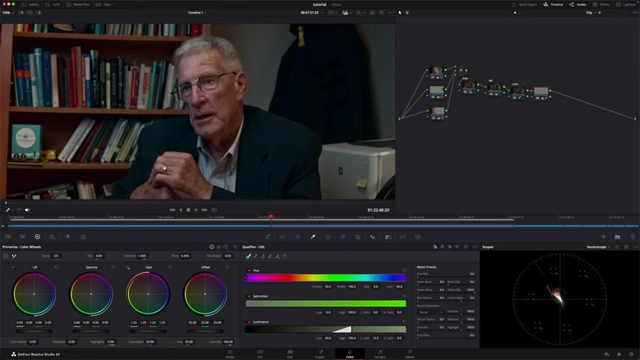Click the Hue range color bar
The image size is (640, 360).
click(326, 278)
